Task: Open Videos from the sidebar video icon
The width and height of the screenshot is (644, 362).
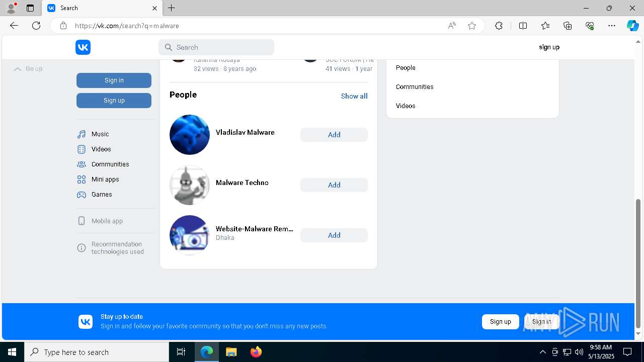Action: 82,149
